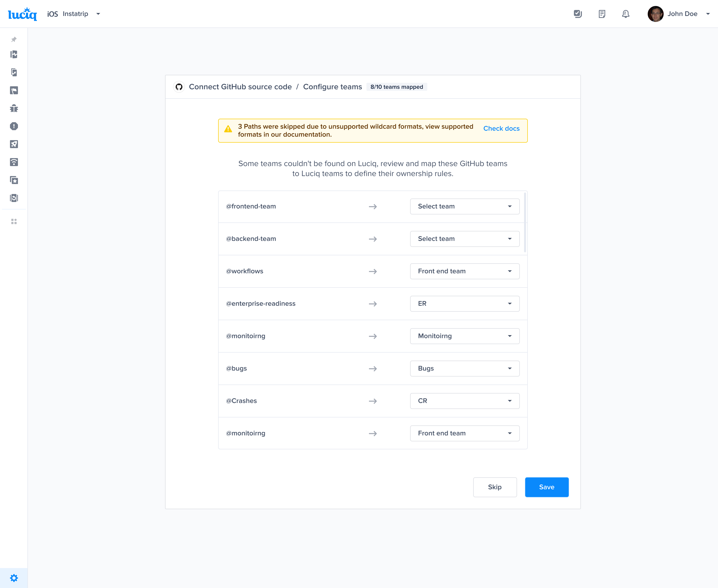
Task: Click the grid apps icon in sidebar
Action: click(14, 221)
